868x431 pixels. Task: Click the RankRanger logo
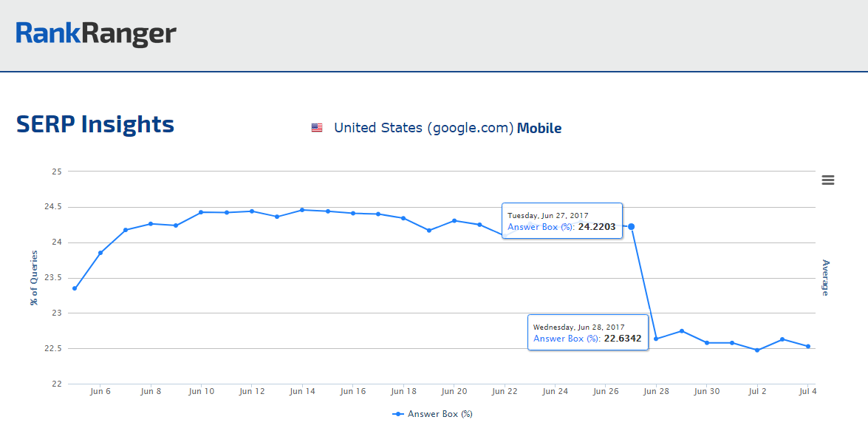tap(96, 33)
